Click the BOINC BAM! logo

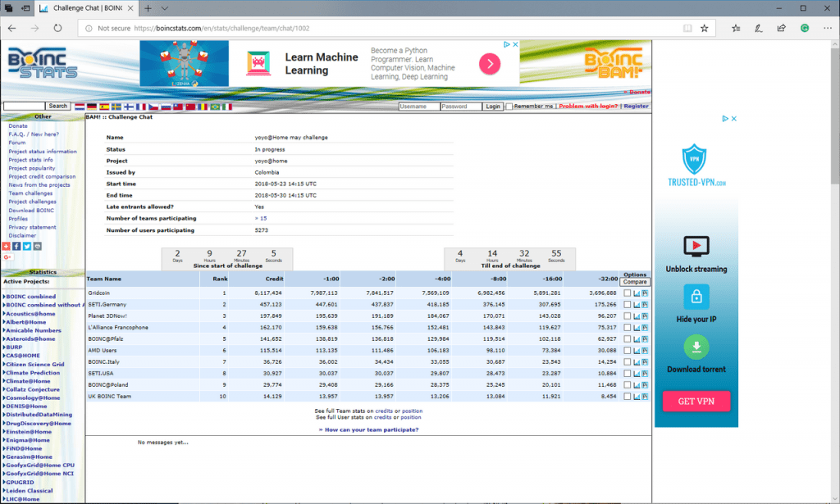(x=613, y=63)
